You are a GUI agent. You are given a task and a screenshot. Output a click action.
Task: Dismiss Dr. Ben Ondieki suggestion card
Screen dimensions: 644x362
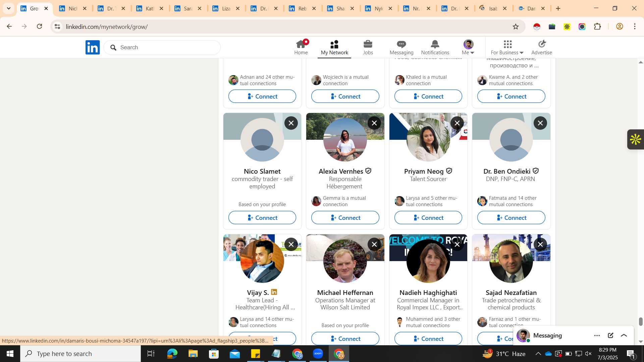tap(540, 123)
